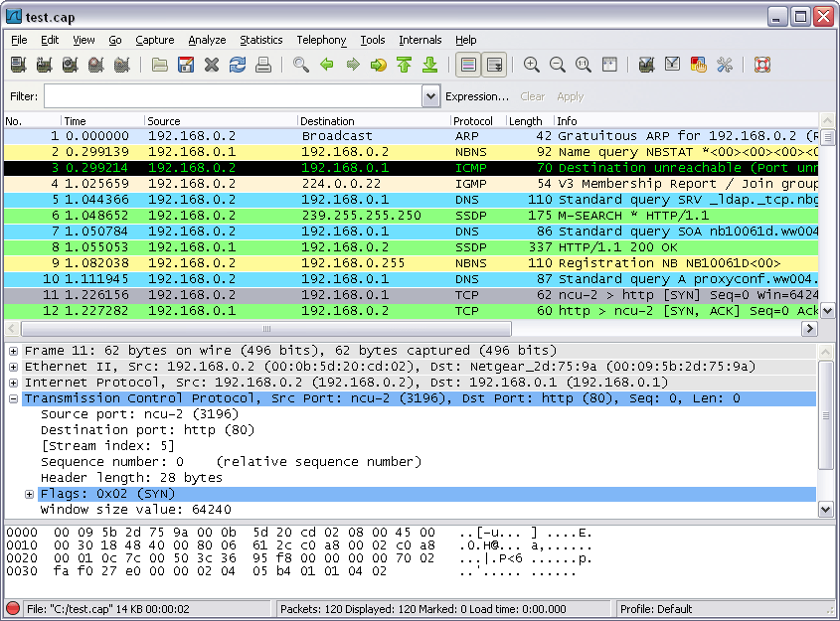This screenshot has width=840, height=621.
Task: Open Wireshark preferences
Action: pos(725,65)
